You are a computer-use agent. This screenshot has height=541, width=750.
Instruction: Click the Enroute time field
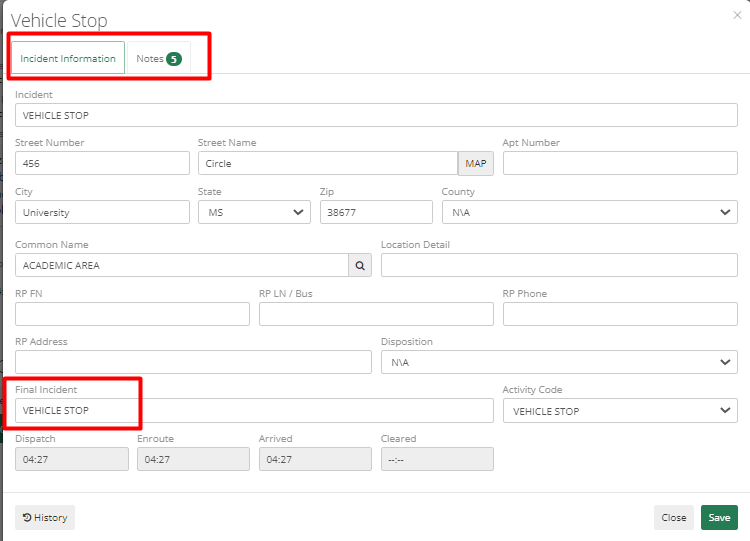click(x=193, y=459)
